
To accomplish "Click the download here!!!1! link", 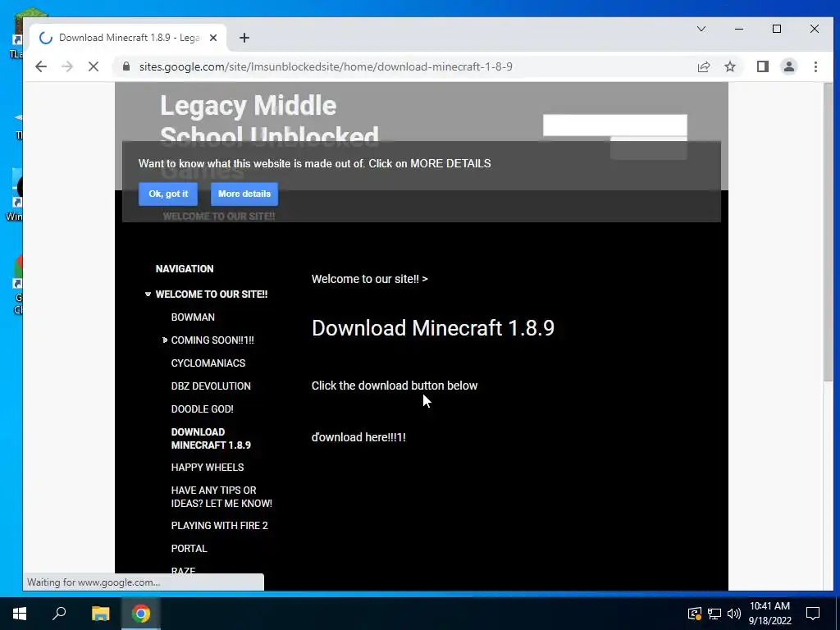I will 359,437.
